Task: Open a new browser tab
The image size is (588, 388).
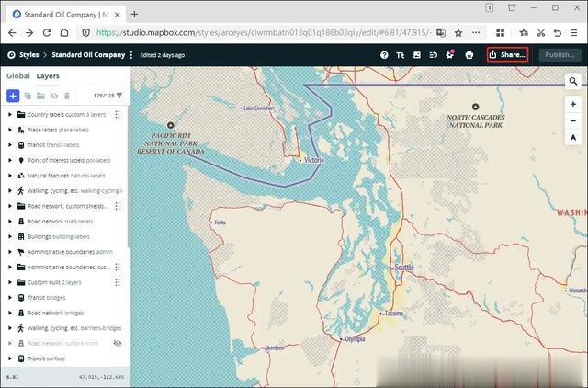Action: click(x=134, y=15)
